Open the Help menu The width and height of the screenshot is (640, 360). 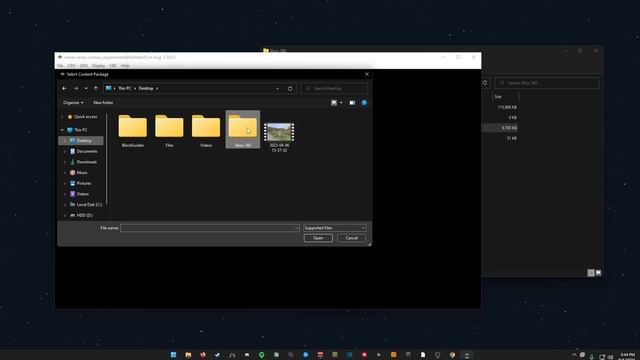[125, 66]
